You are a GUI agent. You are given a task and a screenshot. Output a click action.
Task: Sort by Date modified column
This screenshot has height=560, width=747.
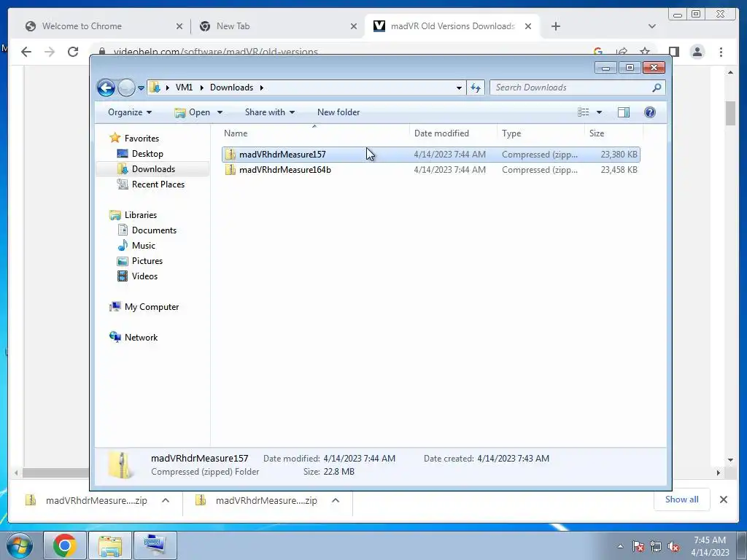coord(452,133)
